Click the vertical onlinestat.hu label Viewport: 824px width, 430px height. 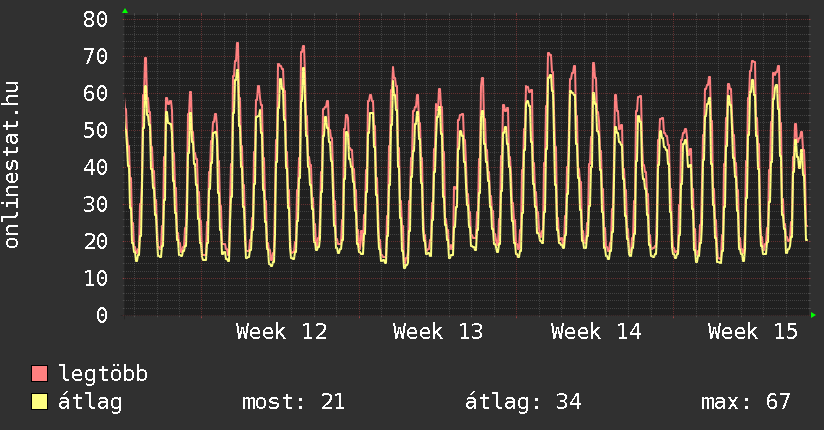pyautogui.click(x=12, y=166)
